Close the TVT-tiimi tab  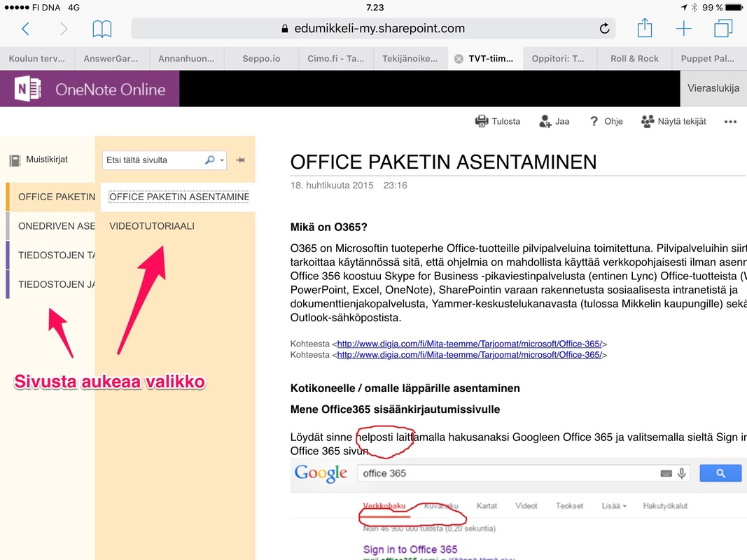coord(459,59)
